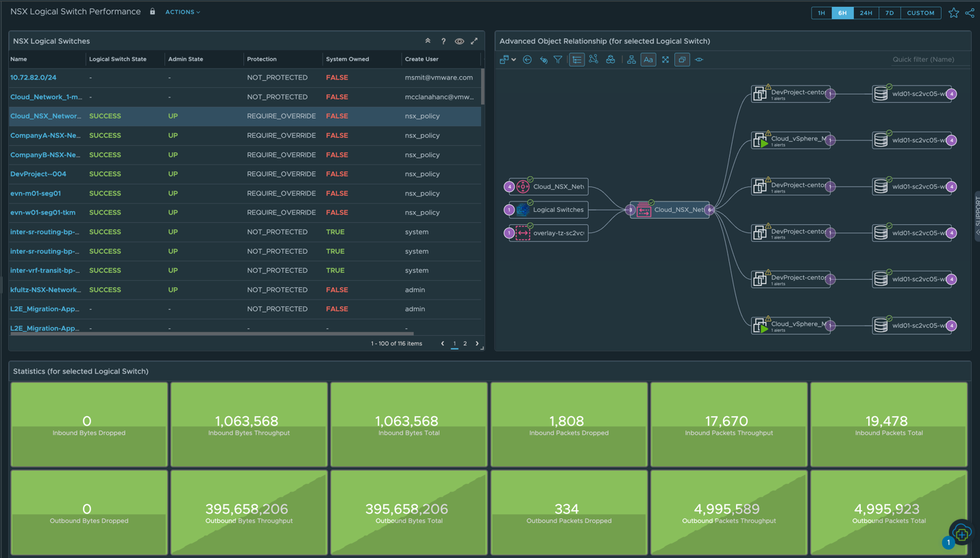Select the hierarchy layout icon
Viewport: 980px width, 558px height.
tap(631, 60)
